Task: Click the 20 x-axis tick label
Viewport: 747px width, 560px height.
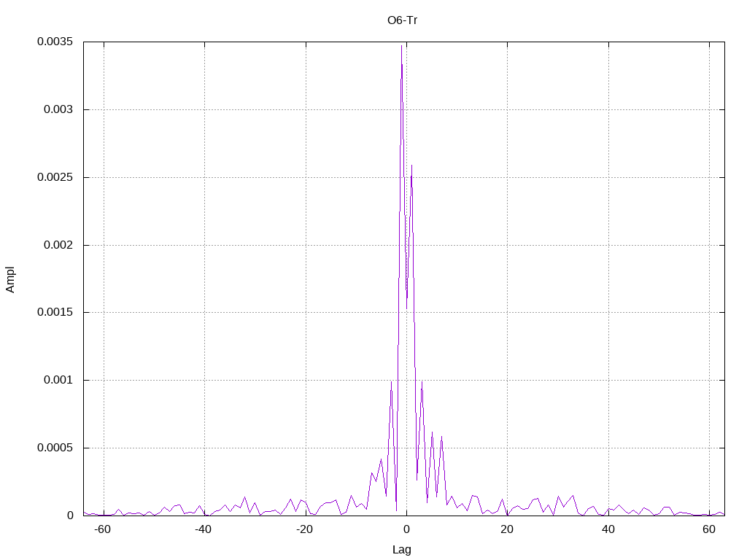Action: 507,529
